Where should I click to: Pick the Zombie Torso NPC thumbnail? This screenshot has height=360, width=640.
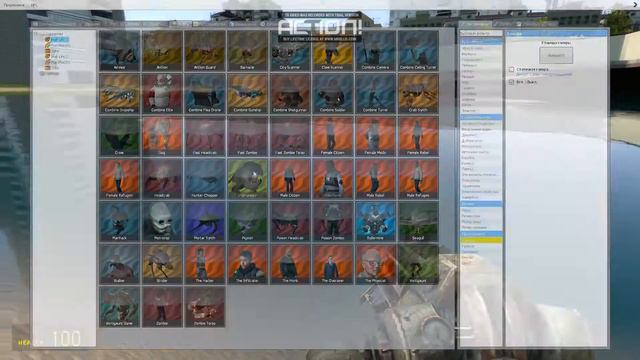[205, 307]
